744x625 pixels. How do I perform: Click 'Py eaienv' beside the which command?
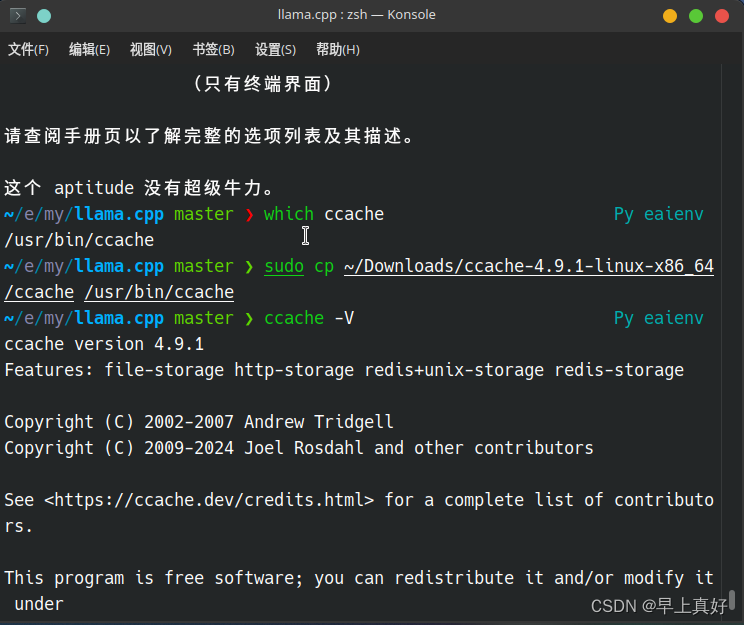coord(659,214)
